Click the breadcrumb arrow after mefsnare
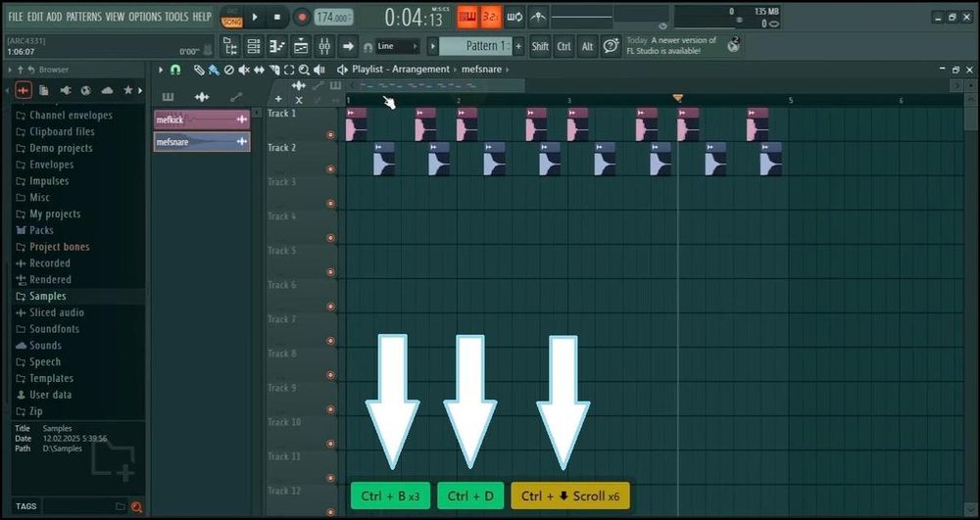The height and width of the screenshot is (520, 980). 508,70
